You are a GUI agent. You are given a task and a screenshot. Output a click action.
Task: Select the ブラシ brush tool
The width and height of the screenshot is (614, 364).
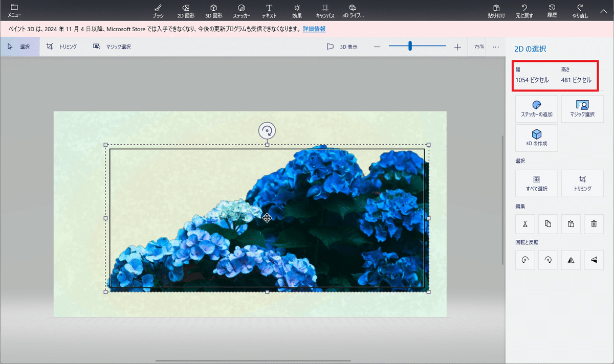(158, 11)
